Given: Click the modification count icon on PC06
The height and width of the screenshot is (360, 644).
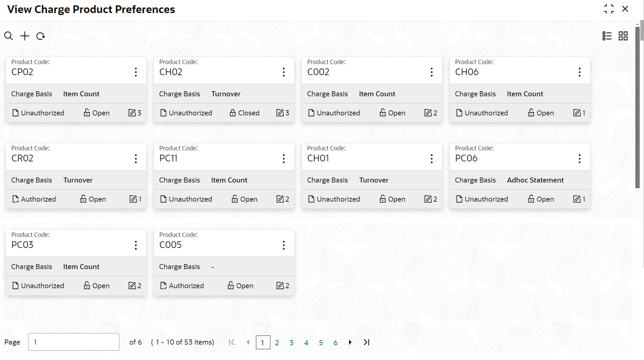Looking at the screenshot, I should click(577, 199).
